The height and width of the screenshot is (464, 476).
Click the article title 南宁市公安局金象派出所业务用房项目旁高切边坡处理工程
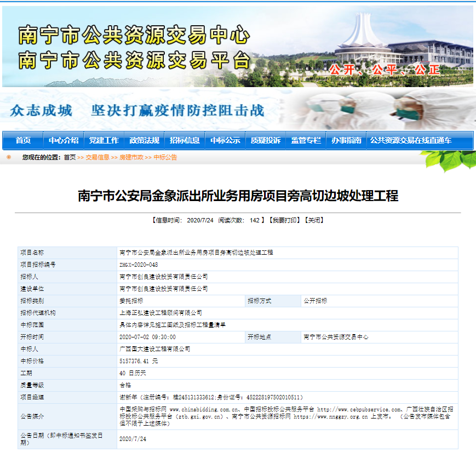[238, 196]
